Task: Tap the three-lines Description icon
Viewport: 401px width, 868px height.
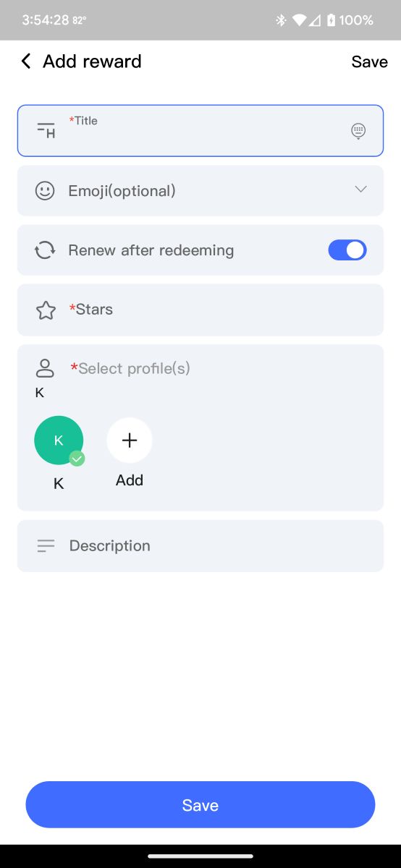Action: [x=46, y=546]
